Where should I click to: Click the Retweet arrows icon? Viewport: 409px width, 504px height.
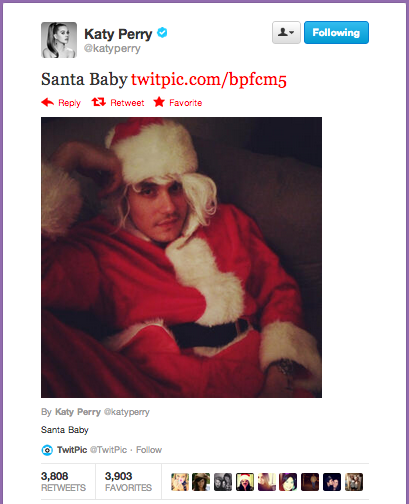[99, 102]
